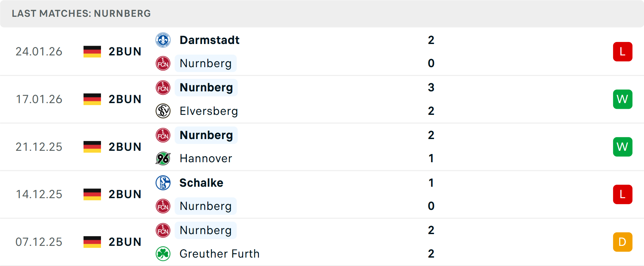Open the Nurnberg team name in the Hannover match
Screen dimensions: 644x266
(206, 135)
